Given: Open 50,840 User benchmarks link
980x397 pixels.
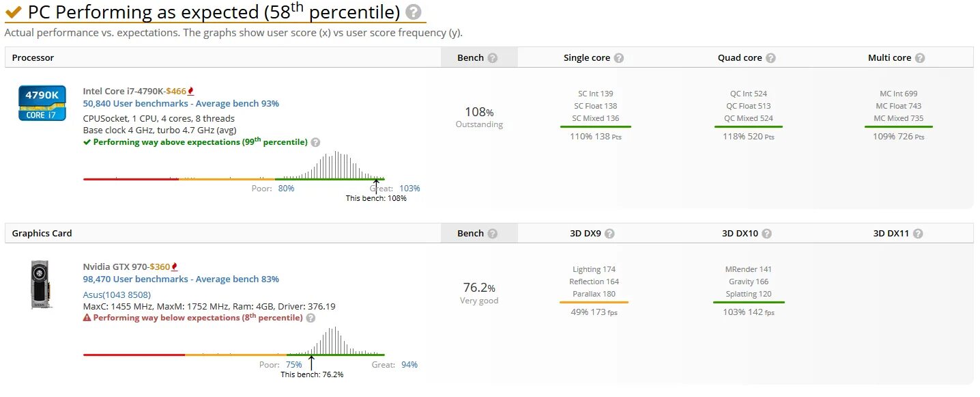Looking at the screenshot, I should (x=181, y=104).
